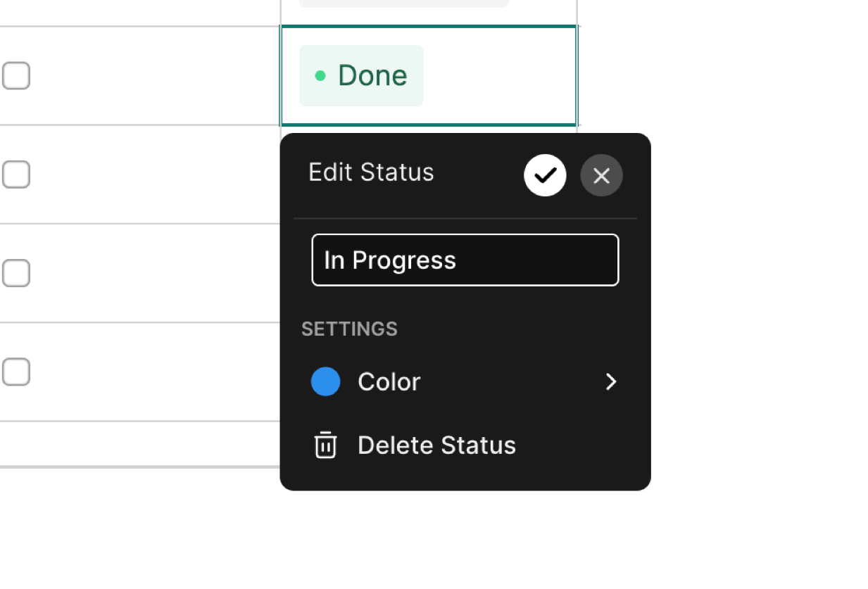Open the Color settings row
The width and height of the screenshot is (868, 589).
coord(465,381)
